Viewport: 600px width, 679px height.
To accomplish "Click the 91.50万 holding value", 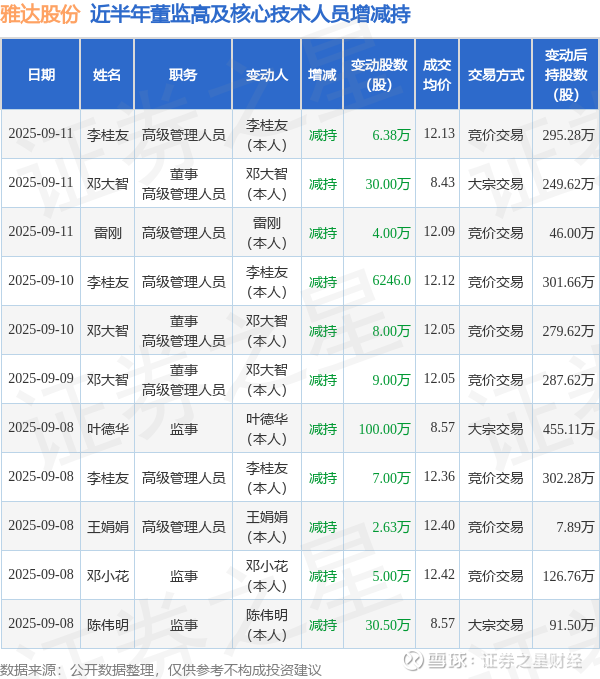I will coord(571,624).
